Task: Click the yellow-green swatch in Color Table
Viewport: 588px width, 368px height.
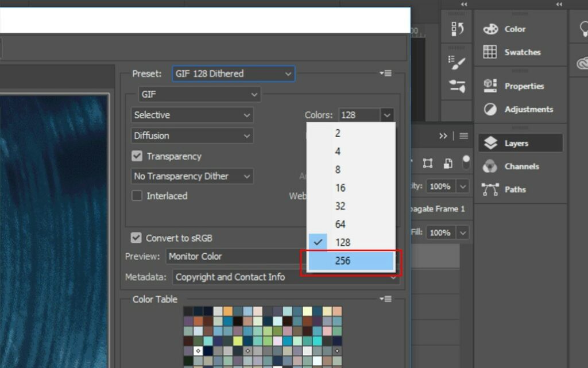Action: (238, 340)
